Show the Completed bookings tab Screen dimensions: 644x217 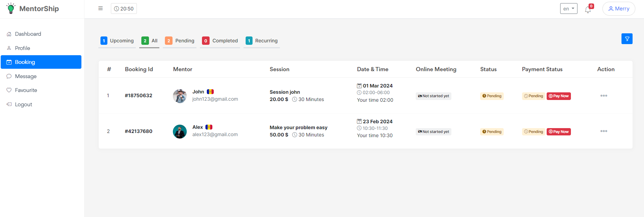tap(220, 41)
